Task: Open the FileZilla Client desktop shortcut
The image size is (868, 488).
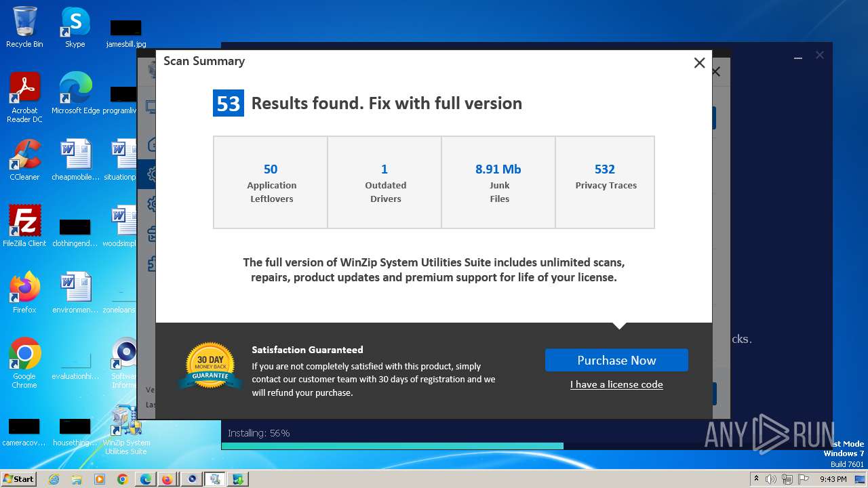Action: click(24, 226)
